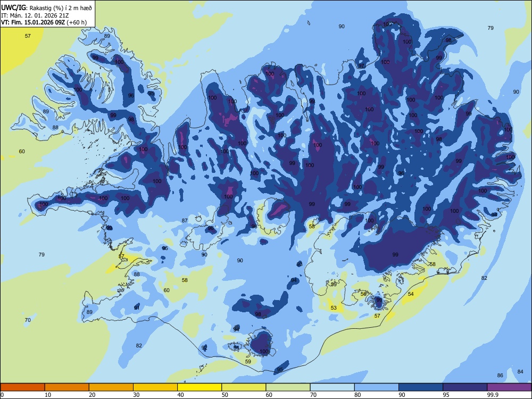Select the legend tick label '20'
Screen dimensions: 532x399
(92, 395)
